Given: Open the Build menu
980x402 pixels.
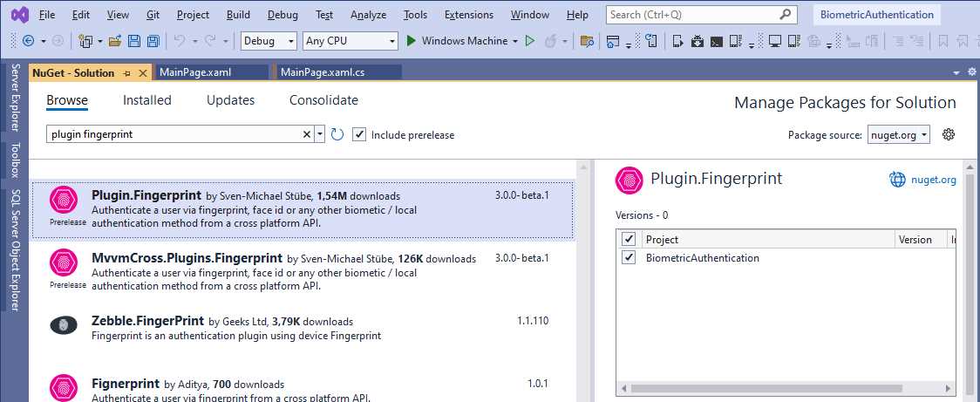Looking at the screenshot, I should pyautogui.click(x=238, y=14).
